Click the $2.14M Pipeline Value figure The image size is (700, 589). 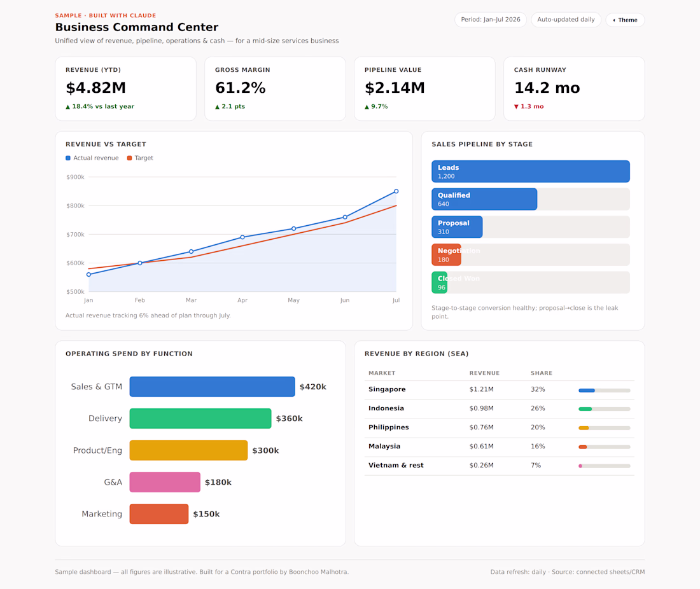coord(395,88)
